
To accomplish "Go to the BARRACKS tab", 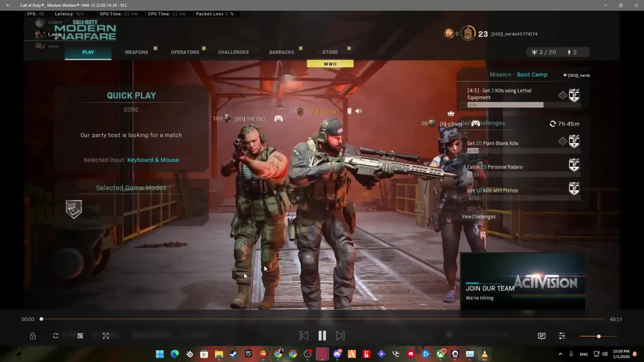I will coord(281,52).
